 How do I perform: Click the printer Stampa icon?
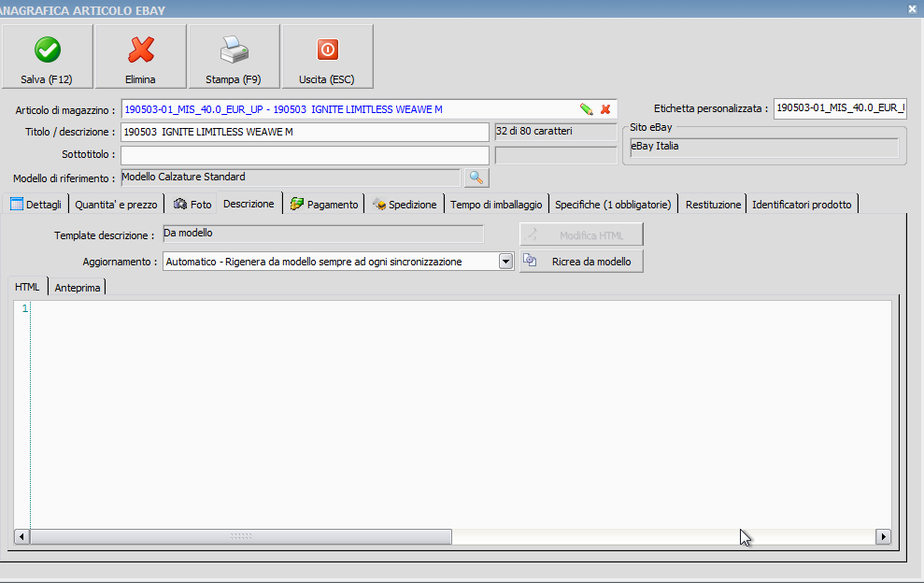pyautogui.click(x=234, y=50)
